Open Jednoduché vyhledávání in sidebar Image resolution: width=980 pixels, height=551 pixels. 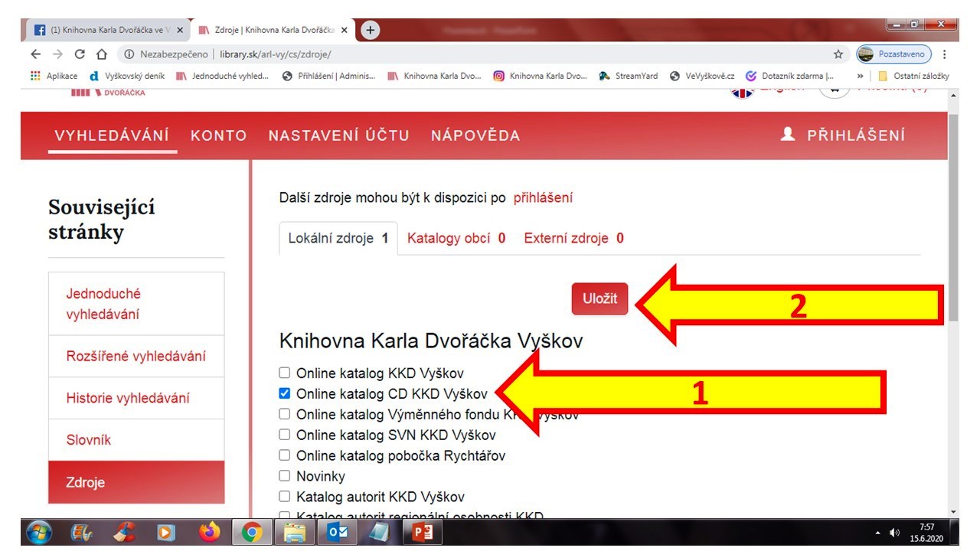(136, 304)
